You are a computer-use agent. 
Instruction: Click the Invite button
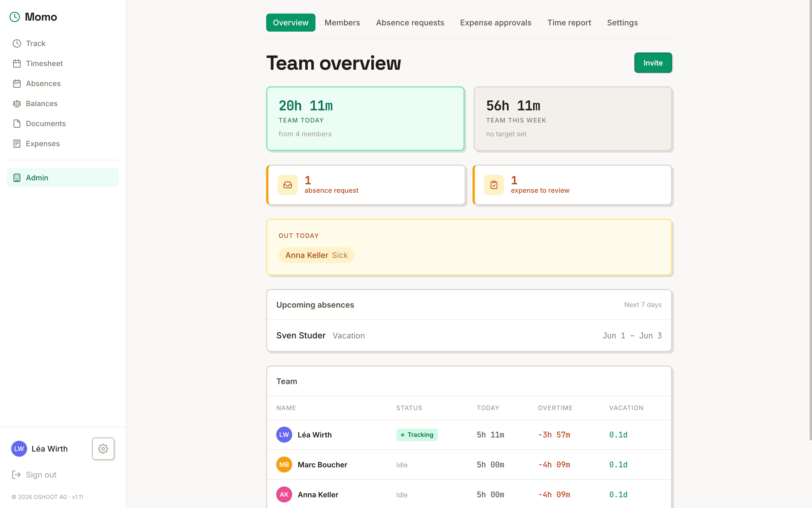653,63
